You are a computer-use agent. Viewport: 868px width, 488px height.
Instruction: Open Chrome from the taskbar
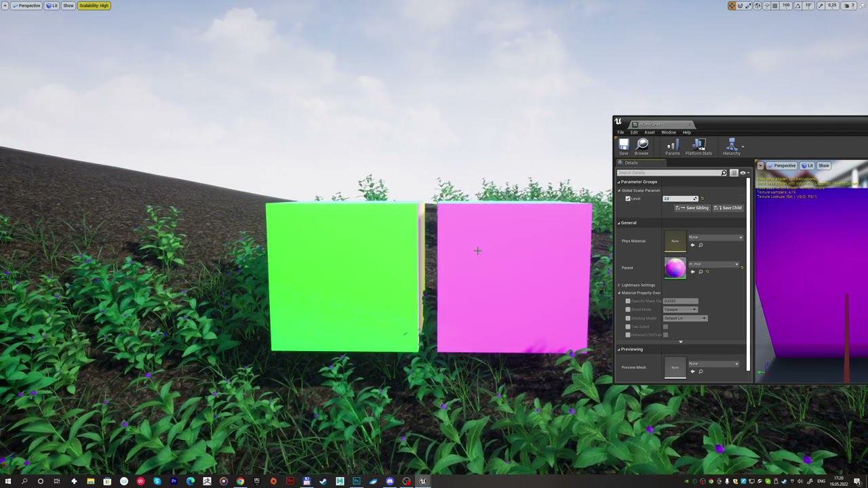(240, 481)
